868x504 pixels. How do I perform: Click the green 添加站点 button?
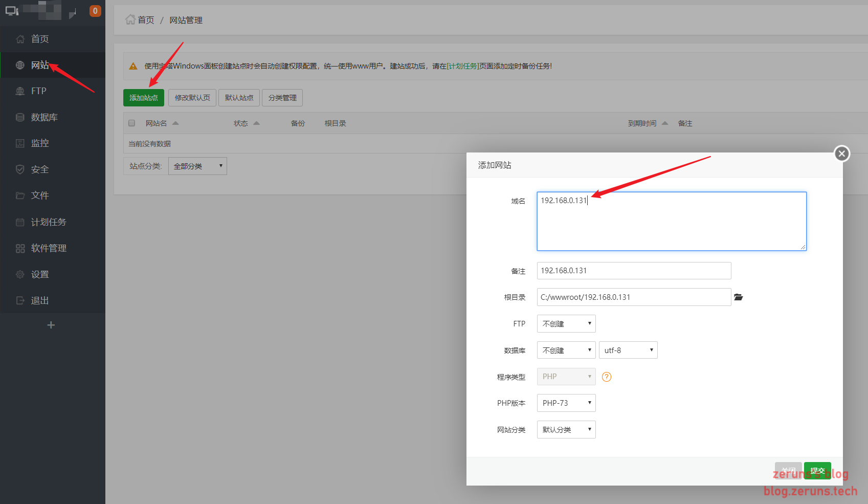tap(143, 97)
